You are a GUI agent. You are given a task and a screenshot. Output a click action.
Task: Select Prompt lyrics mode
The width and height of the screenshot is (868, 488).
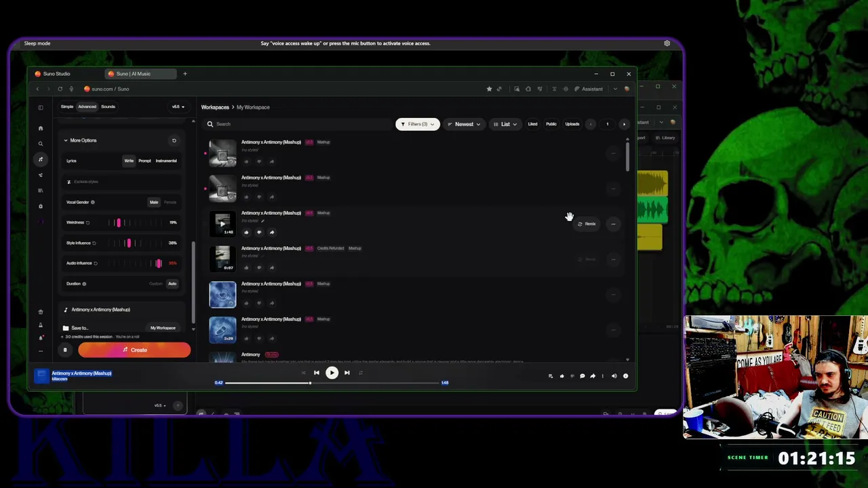(x=144, y=161)
